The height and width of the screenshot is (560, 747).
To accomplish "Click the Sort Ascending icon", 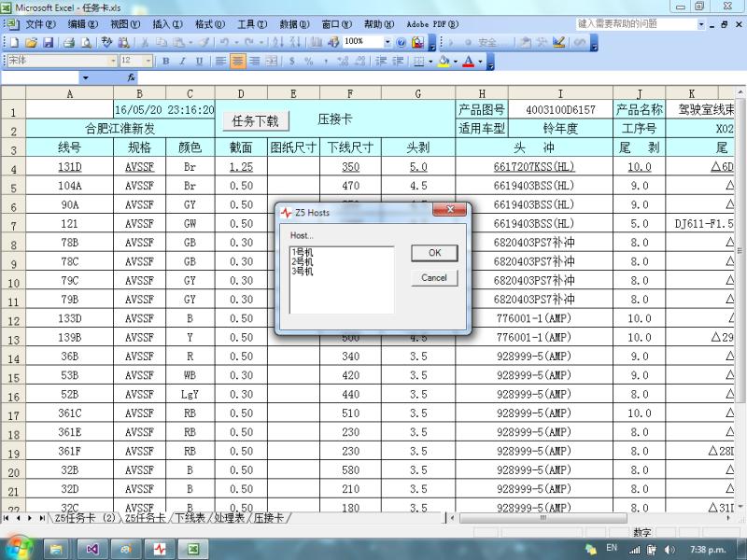I will (x=278, y=42).
